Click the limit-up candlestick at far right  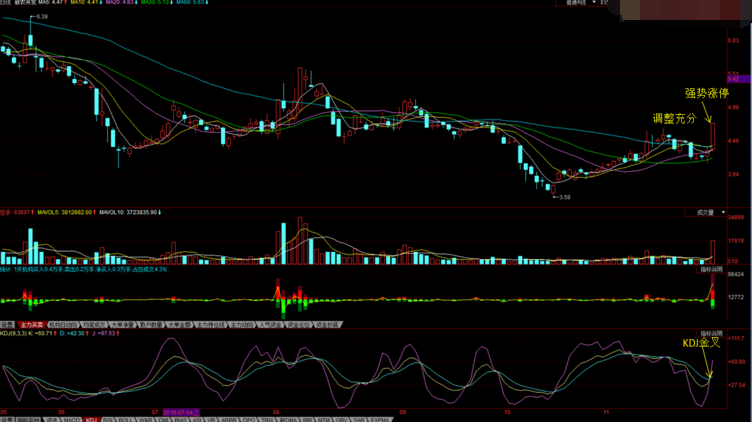point(713,135)
